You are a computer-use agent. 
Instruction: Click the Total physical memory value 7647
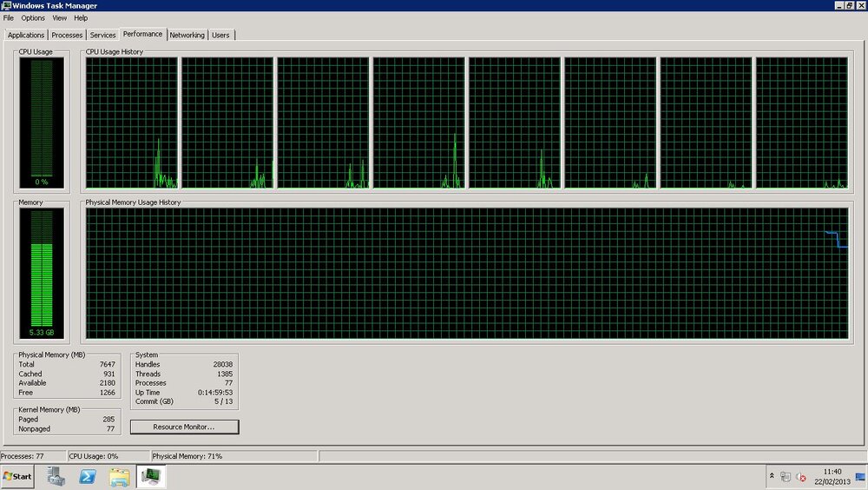click(108, 364)
